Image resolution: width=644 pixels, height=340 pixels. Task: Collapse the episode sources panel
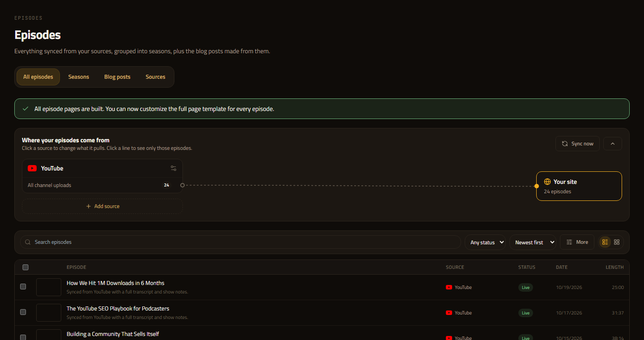(613, 144)
